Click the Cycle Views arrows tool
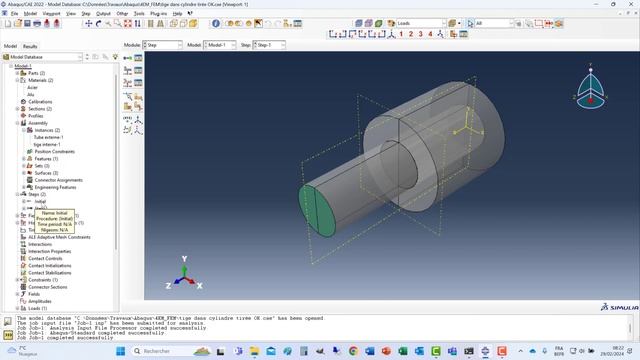 tap(138, 24)
